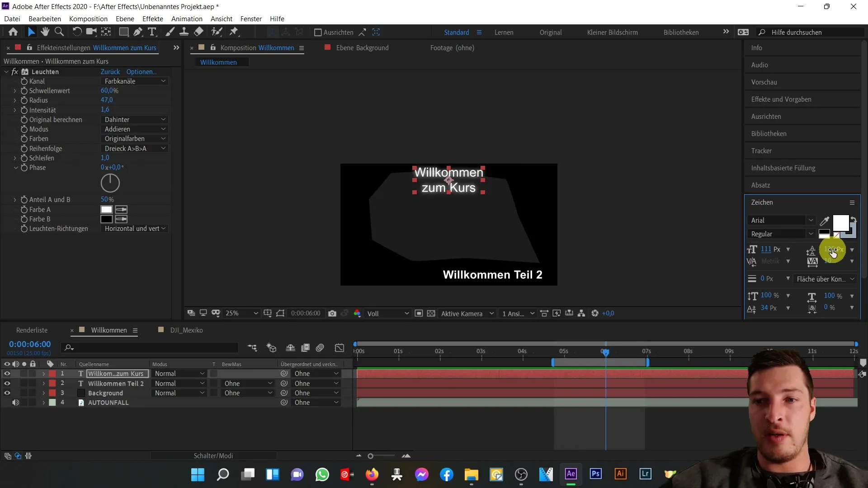Screen dimensions: 868x488
Task: Click the Renderliste tab
Action: click(32, 330)
